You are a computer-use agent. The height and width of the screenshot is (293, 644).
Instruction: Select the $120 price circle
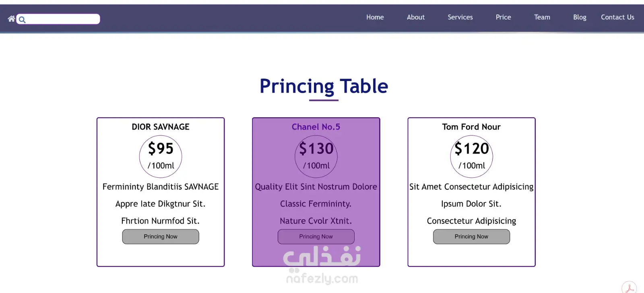tap(471, 156)
